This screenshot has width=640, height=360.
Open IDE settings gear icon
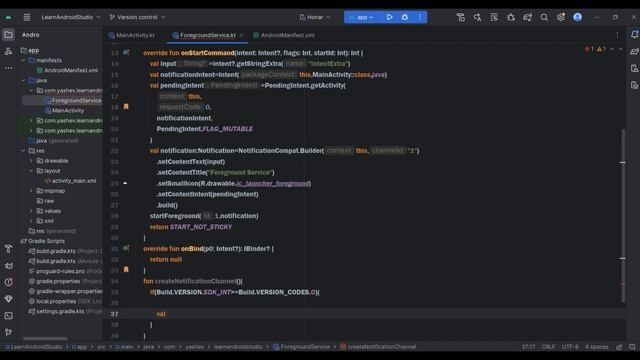(x=561, y=17)
